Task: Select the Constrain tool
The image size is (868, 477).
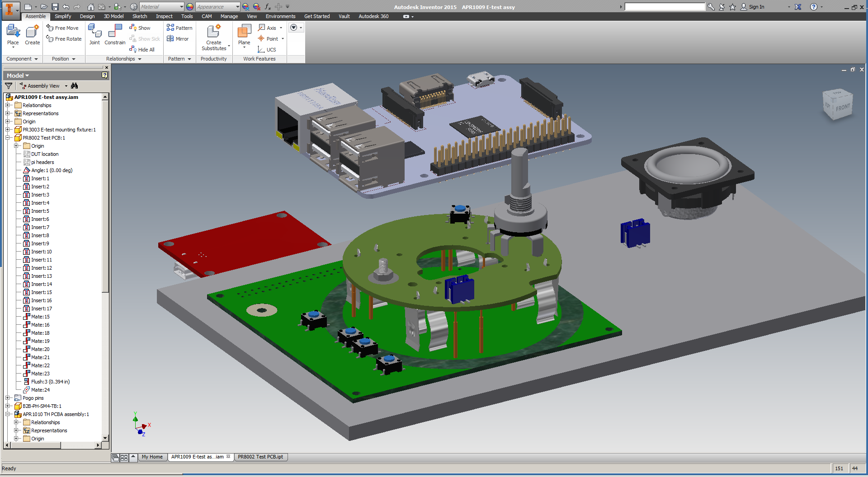Action: pyautogui.click(x=115, y=35)
